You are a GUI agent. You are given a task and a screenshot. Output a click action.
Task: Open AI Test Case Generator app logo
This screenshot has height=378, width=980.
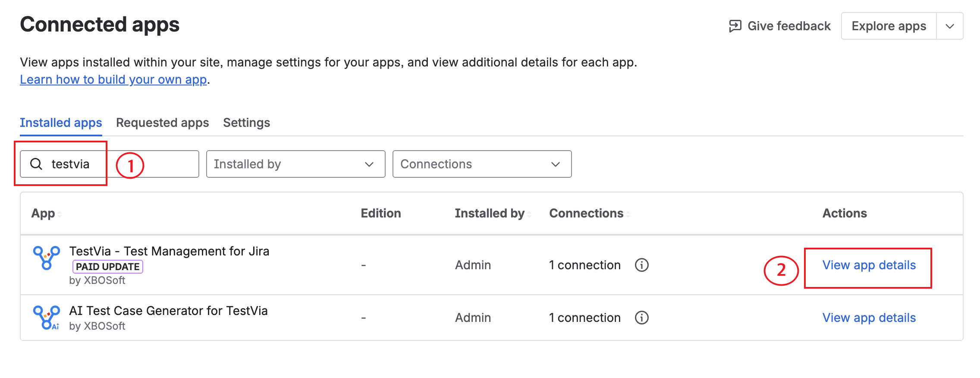tap(47, 318)
